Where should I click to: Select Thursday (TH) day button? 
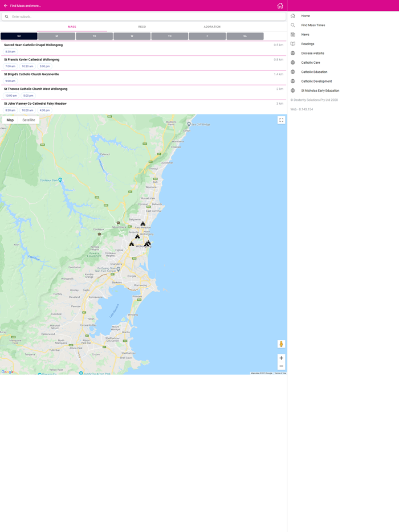click(x=170, y=36)
